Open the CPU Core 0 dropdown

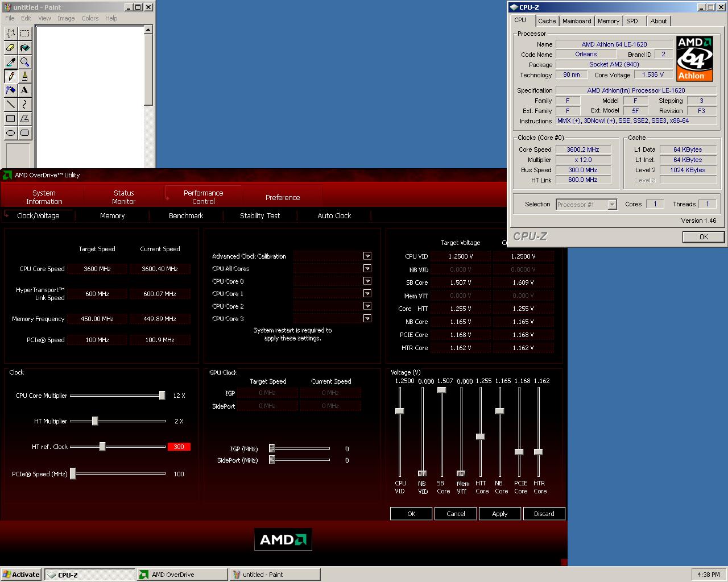click(367, 281)
